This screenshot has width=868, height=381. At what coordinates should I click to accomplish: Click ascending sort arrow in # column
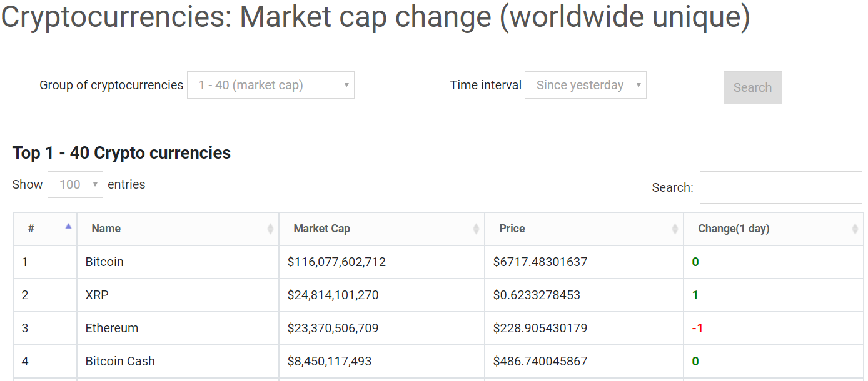click(68, 227)
